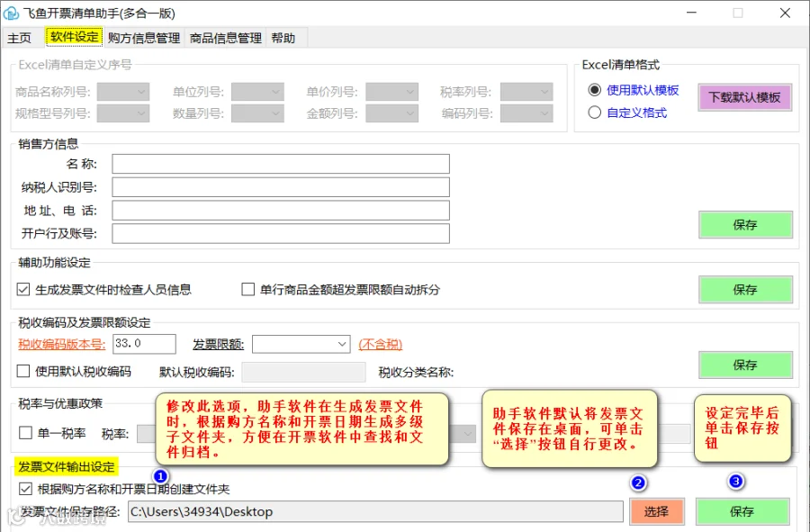Tick the 使用默认税收编码 checkbox
The image size is (810, 532).
tap(23, 371)
